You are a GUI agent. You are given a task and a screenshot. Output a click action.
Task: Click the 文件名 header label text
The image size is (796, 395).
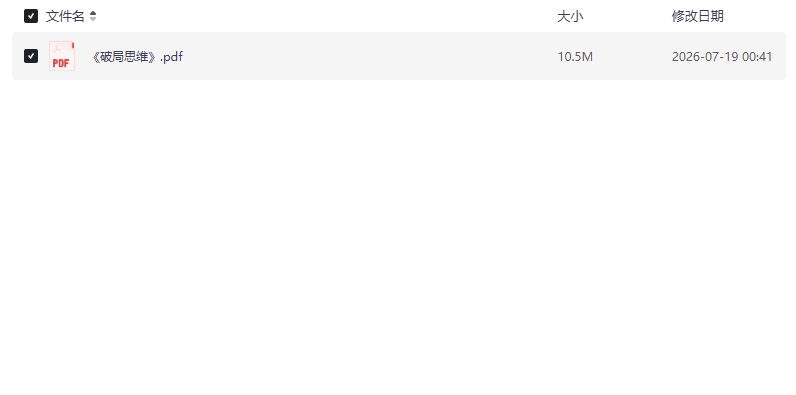pos(65,16)
